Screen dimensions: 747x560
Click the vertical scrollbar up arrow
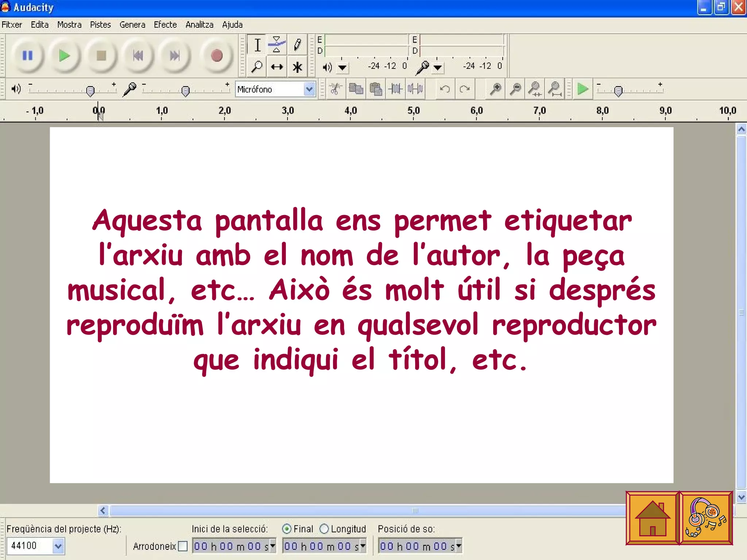click(x=741, y=129)
